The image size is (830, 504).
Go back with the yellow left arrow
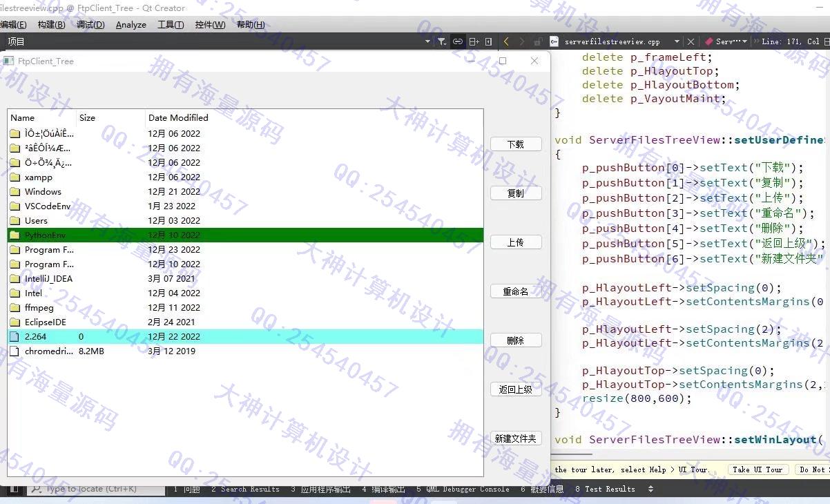click(506, 41)
